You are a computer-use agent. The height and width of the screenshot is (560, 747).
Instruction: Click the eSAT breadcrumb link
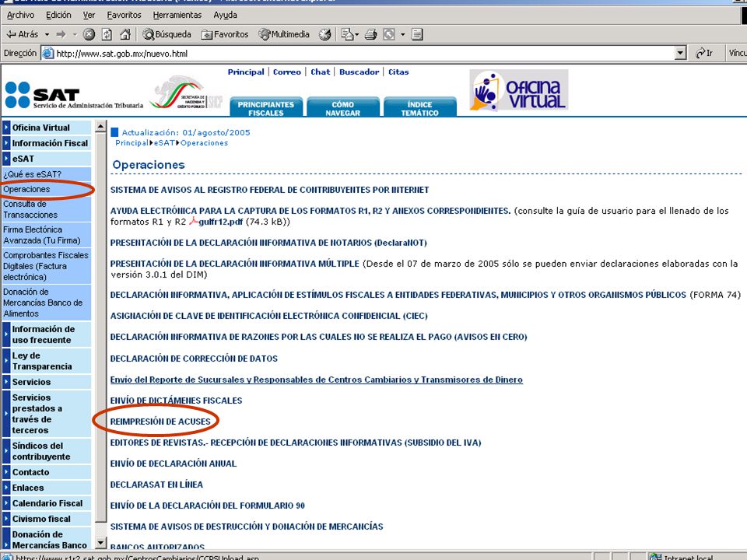tap(164, 143)
